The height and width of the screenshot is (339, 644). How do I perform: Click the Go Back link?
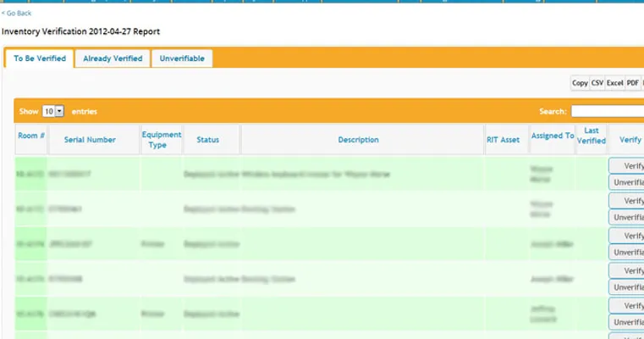pos(17,14)
